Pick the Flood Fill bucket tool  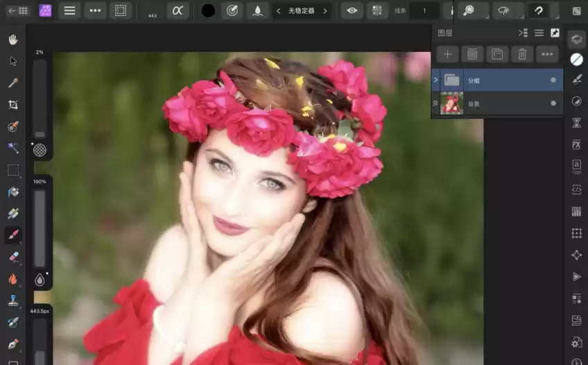(12, 192)
